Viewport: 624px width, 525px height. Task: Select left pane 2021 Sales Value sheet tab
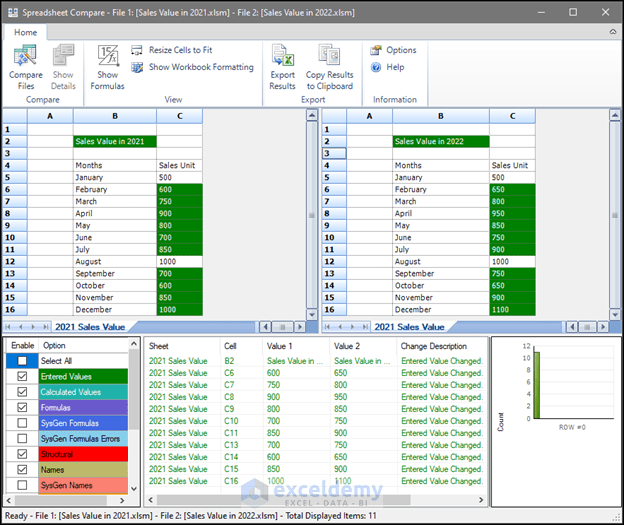point(90,327)
